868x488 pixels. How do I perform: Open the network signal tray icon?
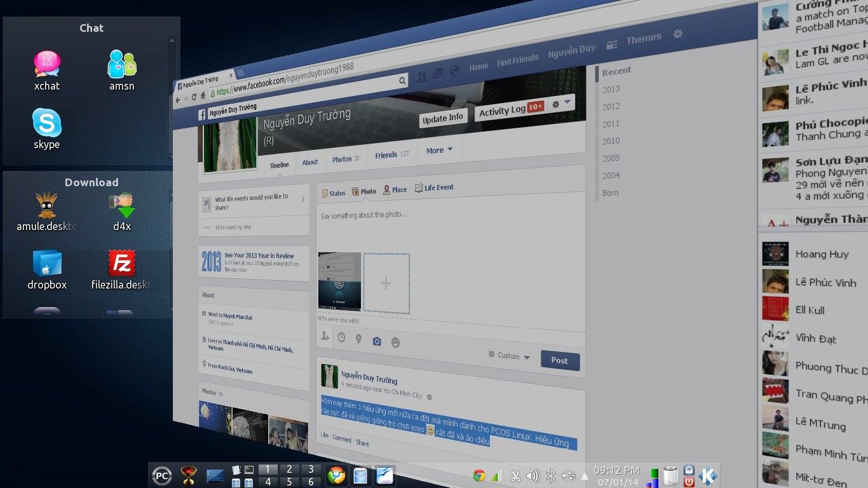pyautogui.click(x=496, y=475)
